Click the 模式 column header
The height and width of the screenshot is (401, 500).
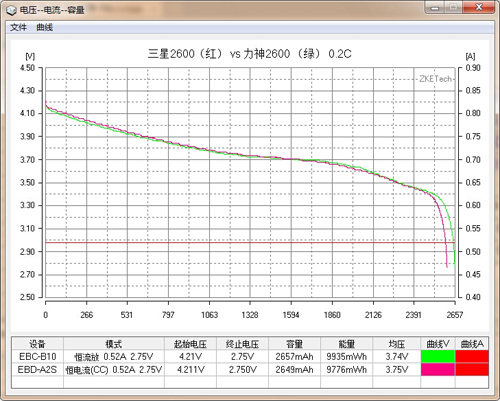(x=114, y=344)
